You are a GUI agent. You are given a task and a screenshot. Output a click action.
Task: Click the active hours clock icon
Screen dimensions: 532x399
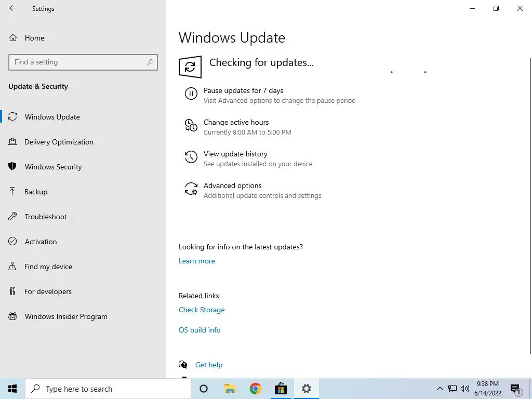point(191,125)
